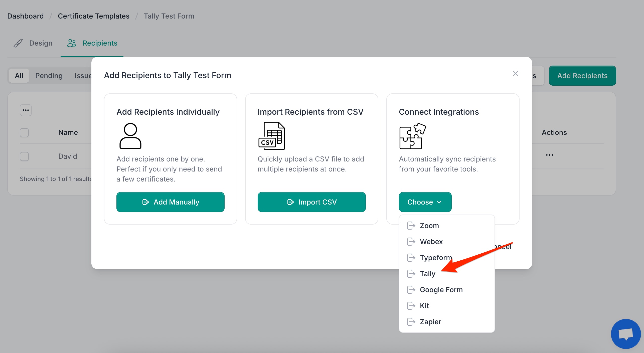Click the Design tab paintbrush icon

(18, 43)
